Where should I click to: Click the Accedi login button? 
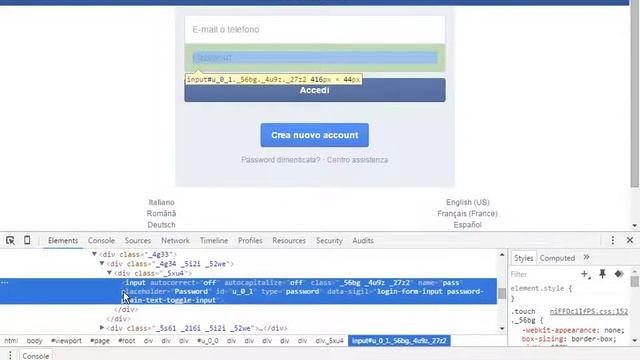(x=315, y=90)
